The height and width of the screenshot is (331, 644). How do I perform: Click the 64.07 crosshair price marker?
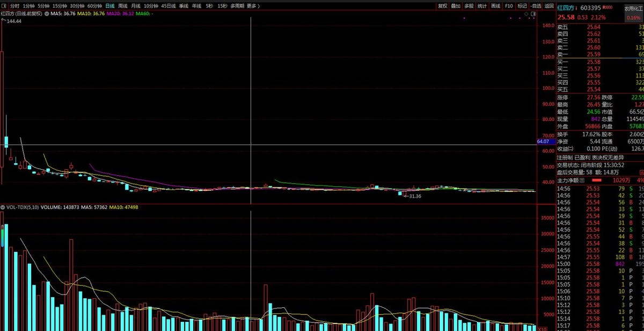[x=543, y=141]
